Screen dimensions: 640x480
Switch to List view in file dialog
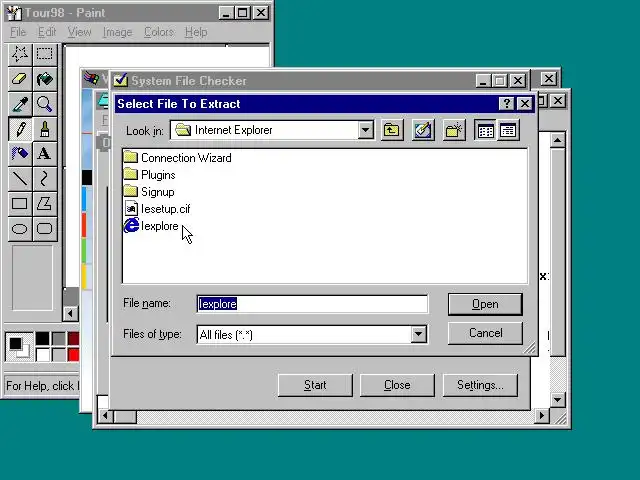(485, 131)
